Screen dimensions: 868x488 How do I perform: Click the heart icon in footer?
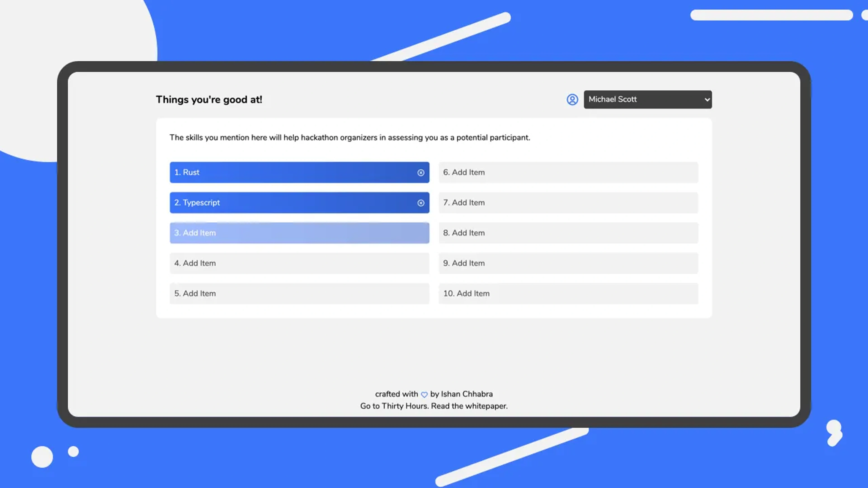tap(424, 394)
